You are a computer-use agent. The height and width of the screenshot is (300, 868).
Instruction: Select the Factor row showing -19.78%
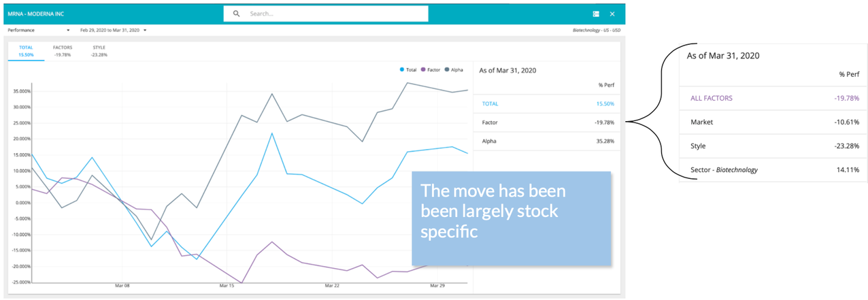[547, 122]
